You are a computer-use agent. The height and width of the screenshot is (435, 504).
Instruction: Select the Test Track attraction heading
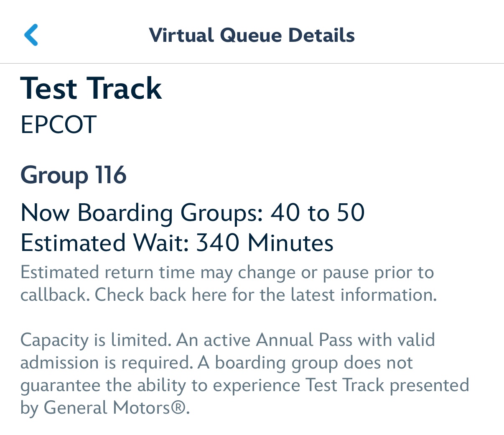coord(91,88)
